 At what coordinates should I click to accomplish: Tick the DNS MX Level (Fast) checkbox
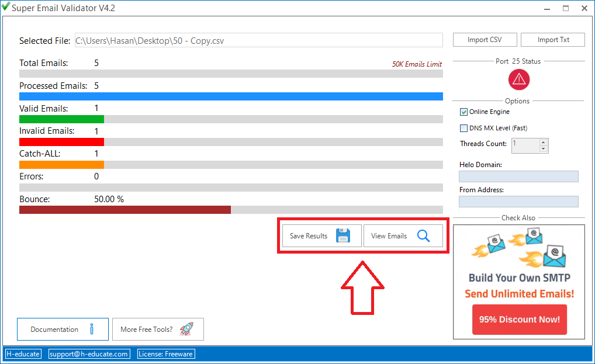click(463, 128)
